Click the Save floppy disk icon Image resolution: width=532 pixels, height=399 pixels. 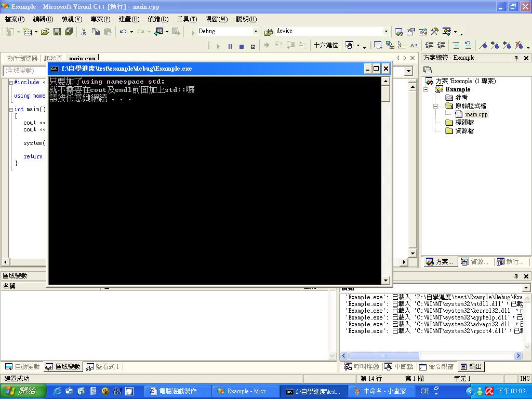(x=57, y=32)
